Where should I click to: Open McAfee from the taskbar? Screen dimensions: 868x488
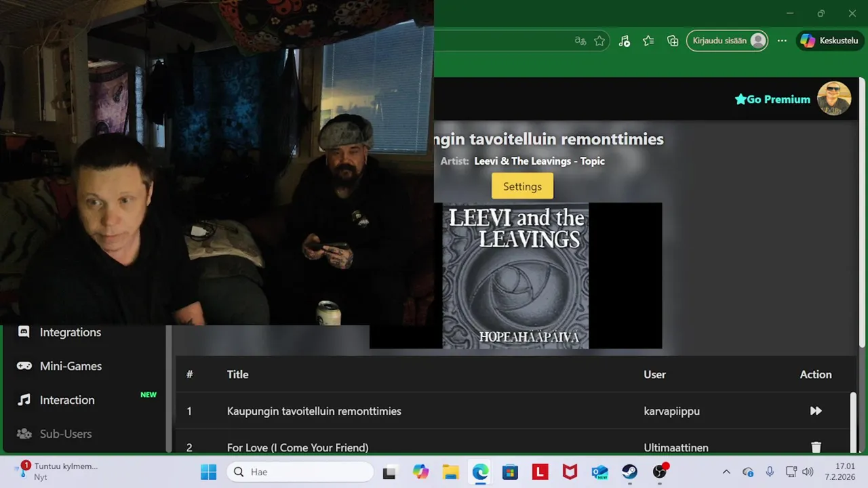570,472
